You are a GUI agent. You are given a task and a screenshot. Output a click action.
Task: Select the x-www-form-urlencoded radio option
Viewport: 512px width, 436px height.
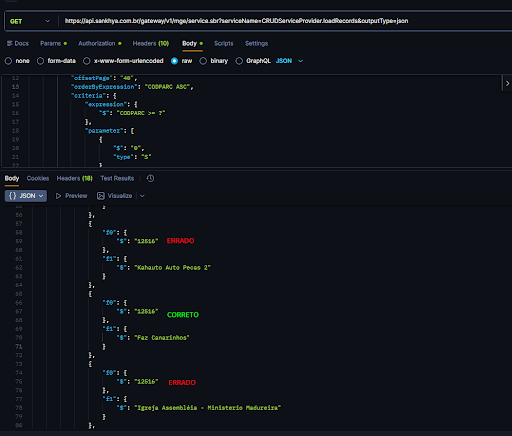click(87, 61)
